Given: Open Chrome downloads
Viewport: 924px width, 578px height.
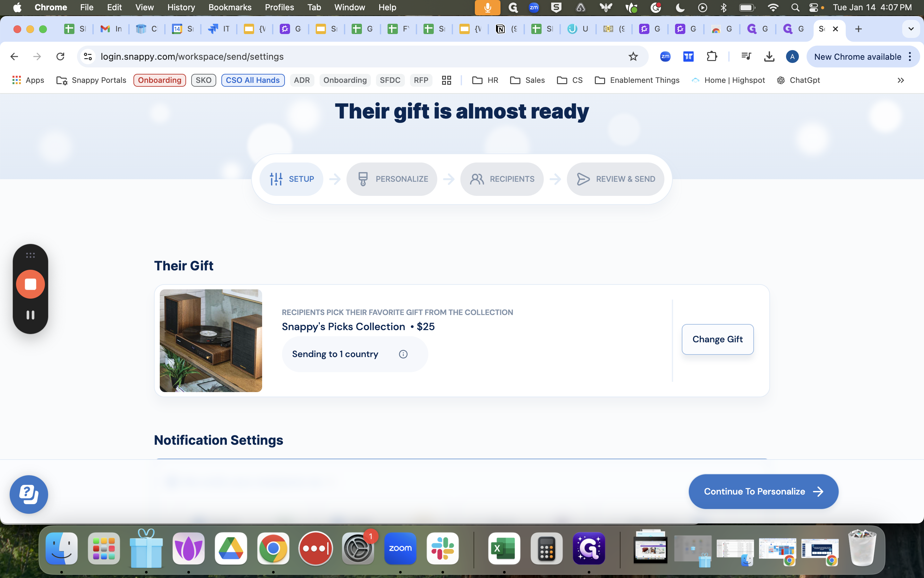Looking at the screenshot, I should pos(769,57).
